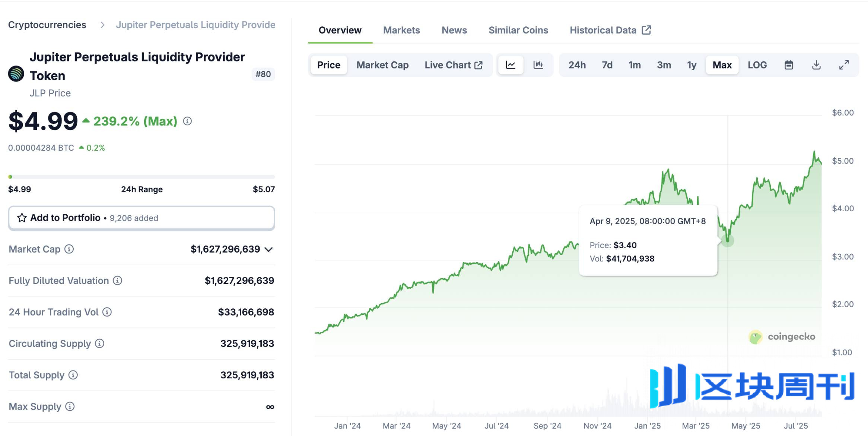Click Fully Diluted Valuation info icon
Screen dimensions: 868x436
tap(117, 280)
